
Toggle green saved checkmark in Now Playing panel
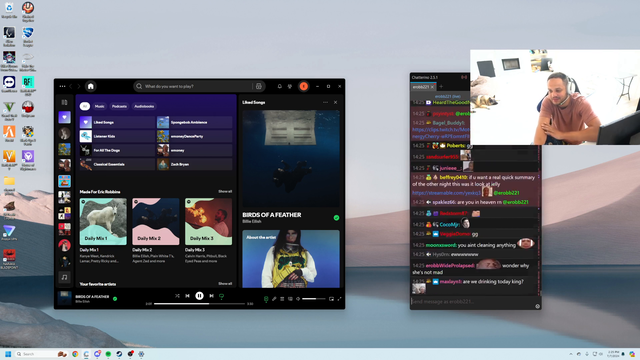pos(336,218)
